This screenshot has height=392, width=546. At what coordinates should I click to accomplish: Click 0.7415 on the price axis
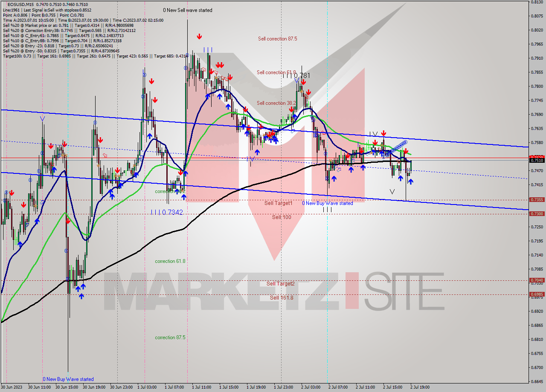[x=537, y=185]
